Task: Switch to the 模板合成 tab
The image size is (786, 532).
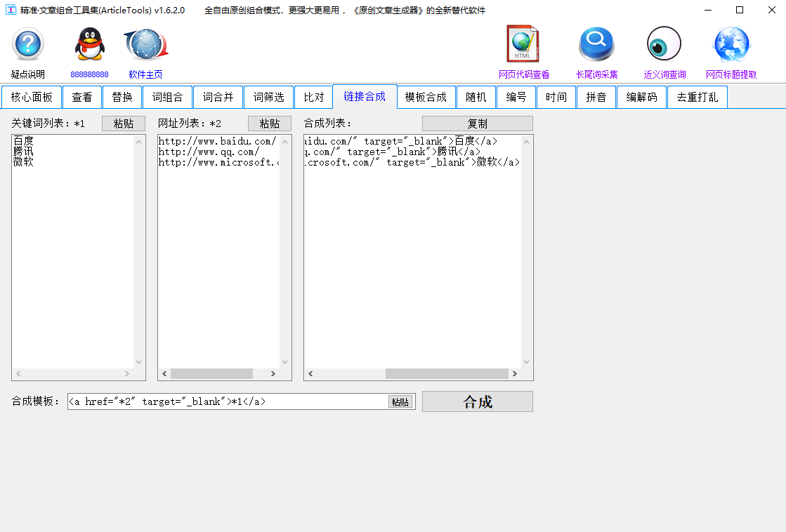Action: tap(426, 97)
